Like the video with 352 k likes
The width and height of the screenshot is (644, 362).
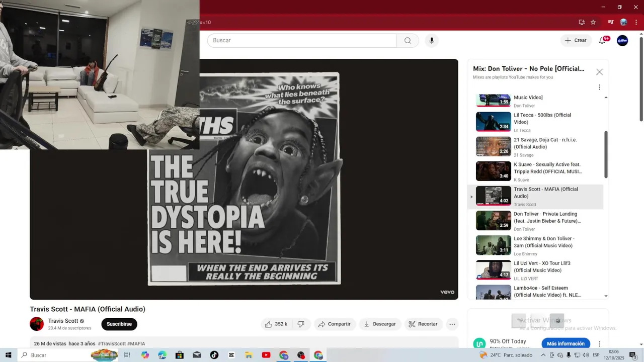click(x=276, y=324)
